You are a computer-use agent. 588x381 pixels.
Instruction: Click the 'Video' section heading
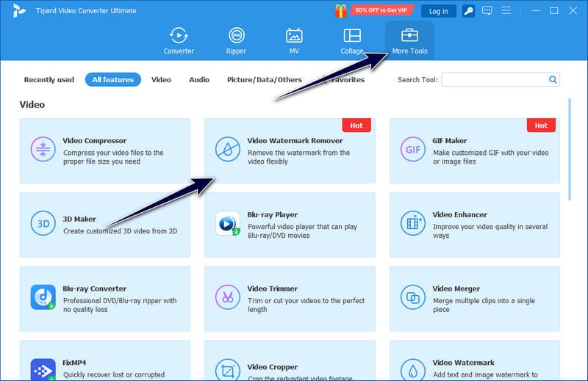[32, 104]
